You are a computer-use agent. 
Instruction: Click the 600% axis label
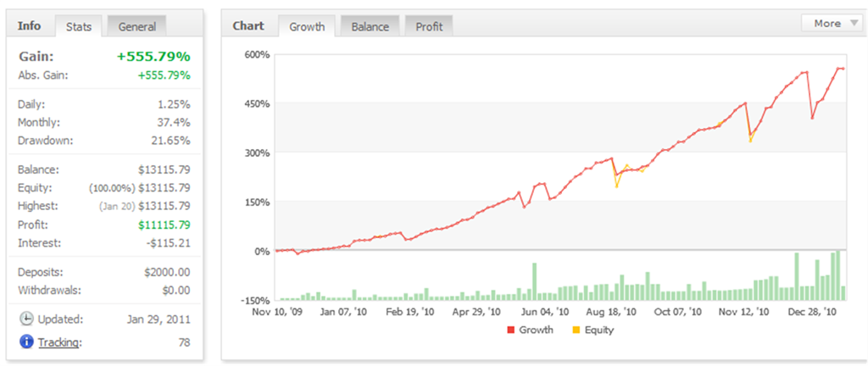pyautogui.click(x=257, y=55)
